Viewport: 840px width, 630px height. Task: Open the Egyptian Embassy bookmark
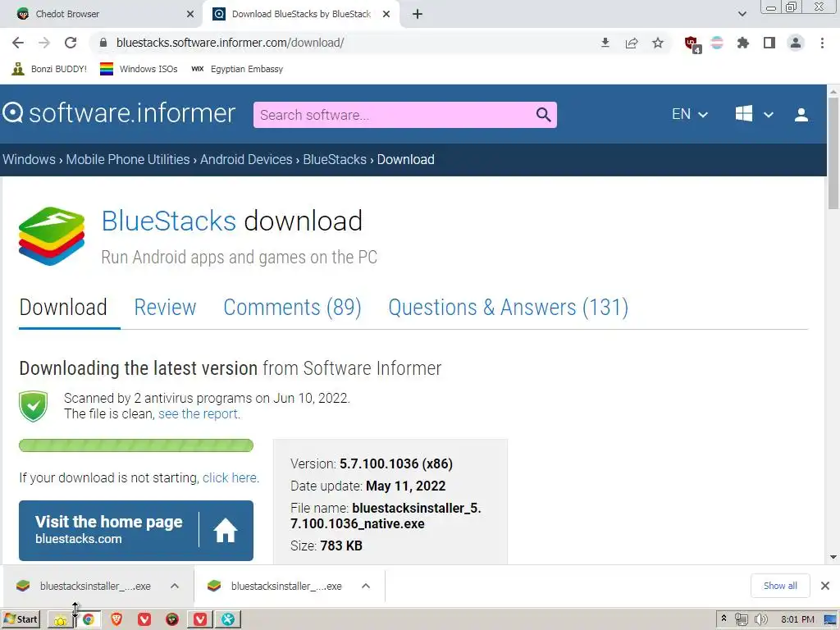[x=237, y=69]
